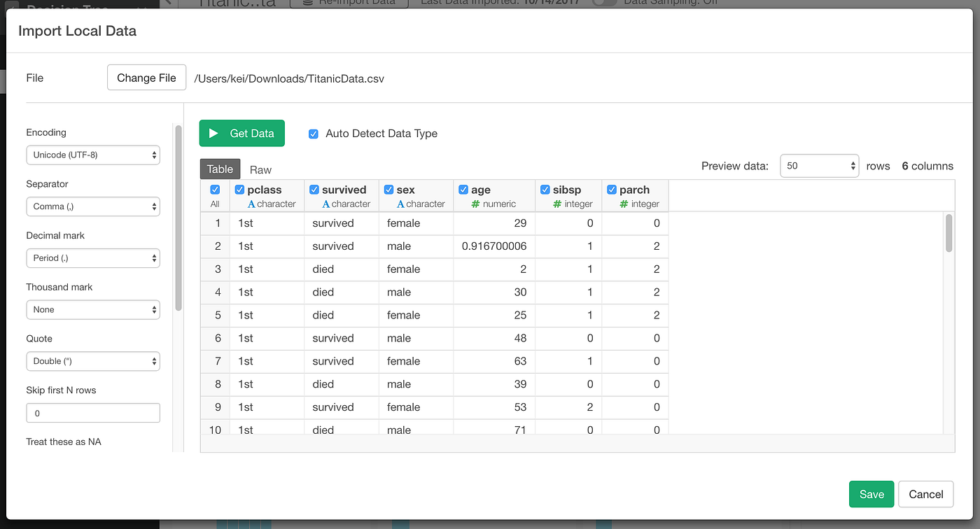Switch to the Raw tab
Screen dimensions: 980x529
pos(260,169)
